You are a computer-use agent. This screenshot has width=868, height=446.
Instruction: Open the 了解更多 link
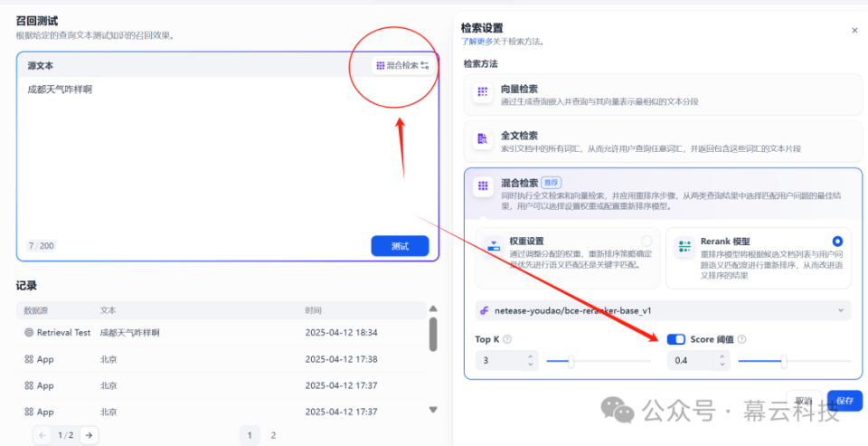click(x=476, y=42)
